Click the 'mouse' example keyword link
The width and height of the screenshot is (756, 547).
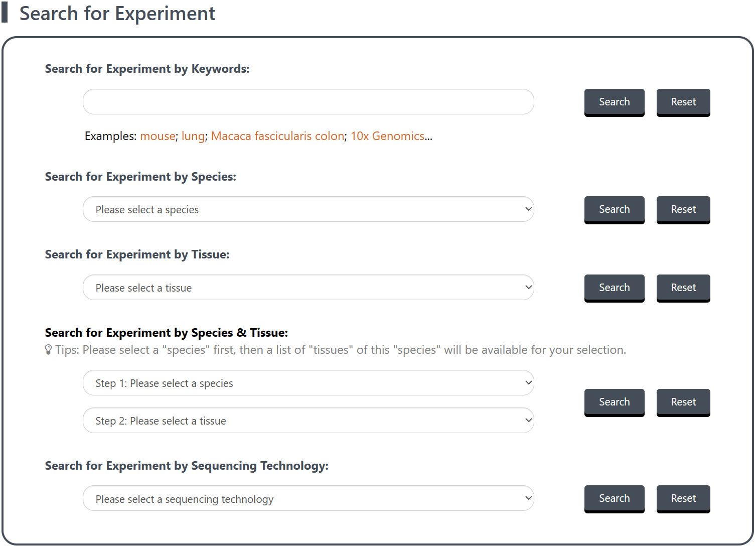click(158, 136)
